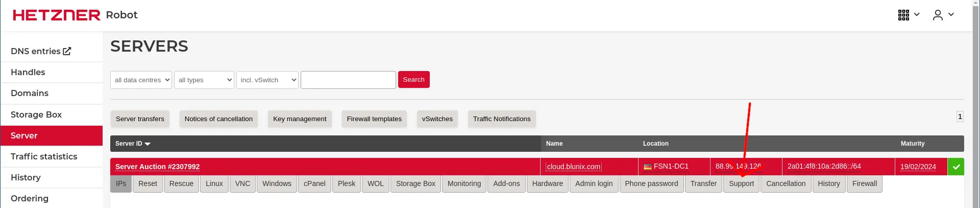The width and height of the screenshot is (980, 208).
Task: Open the cloud.blunix.com server name link
Action: (x=573, y=167)
